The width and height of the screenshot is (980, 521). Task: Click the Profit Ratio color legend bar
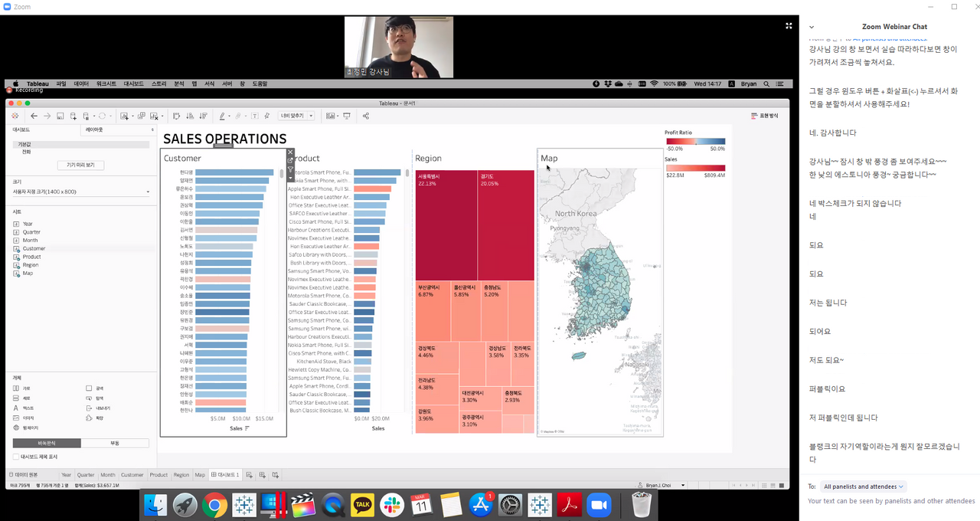[695, 142]
